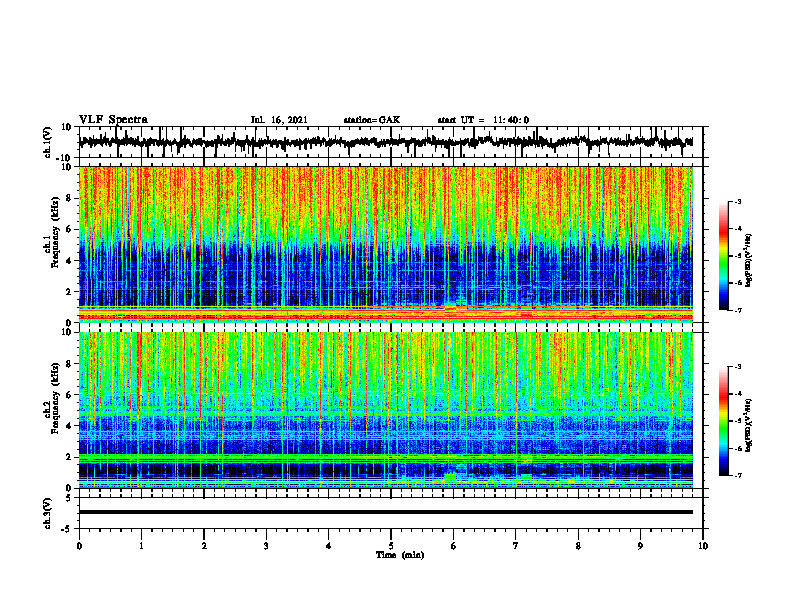The image size is (792, 612).
Task: Click the ch.1 colorbar "log(PSD)(V²/Hz)" label
Action: pyautogui.click(x=749, y=261)
